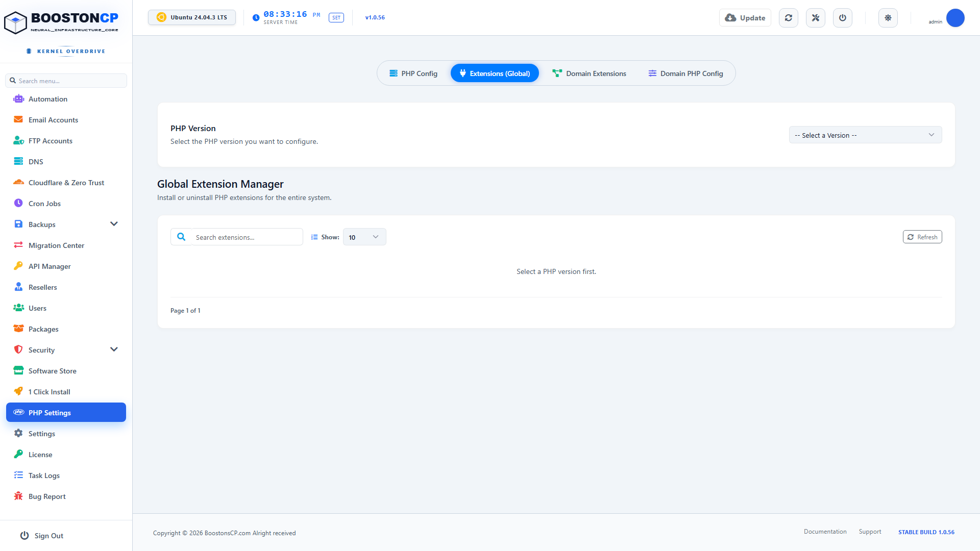Click the DNS server icon
Viewport: 980px width, 551px height.
pyautogui.click(x=18, y=162)
